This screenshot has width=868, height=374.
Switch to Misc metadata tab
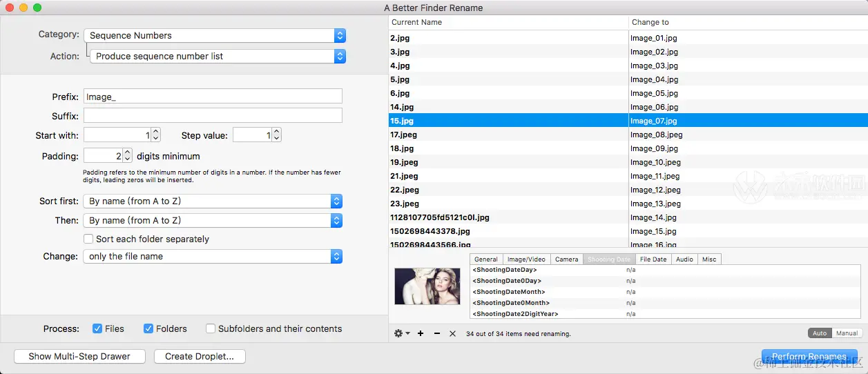tap(709, 259)
